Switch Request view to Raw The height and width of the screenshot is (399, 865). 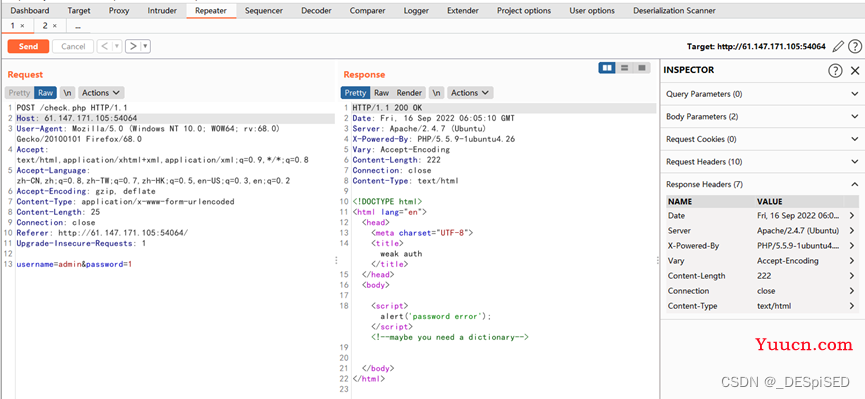(x=46, y=93)
